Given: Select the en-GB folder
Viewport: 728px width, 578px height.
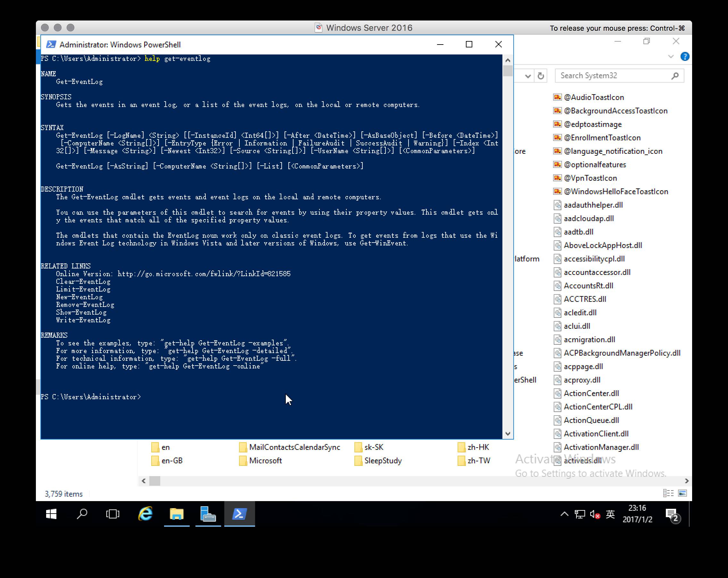Looking at the screenshot, I should 167,461.
